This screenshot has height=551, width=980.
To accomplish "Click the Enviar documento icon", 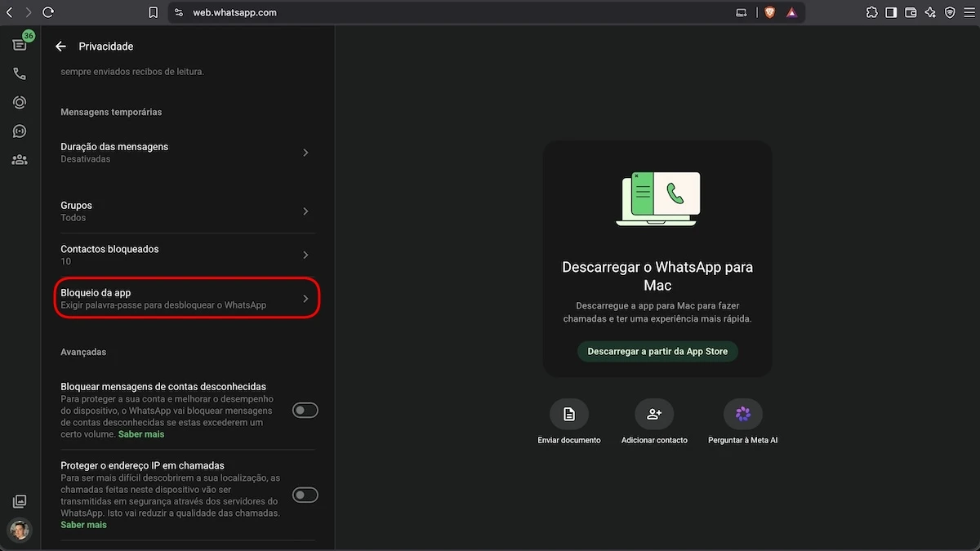I will click(569, 415).
